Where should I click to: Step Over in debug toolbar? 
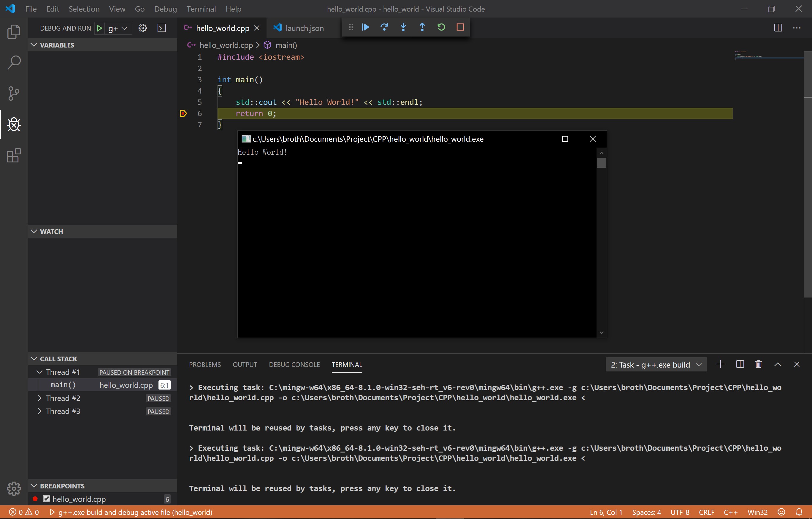pos(384,27)
